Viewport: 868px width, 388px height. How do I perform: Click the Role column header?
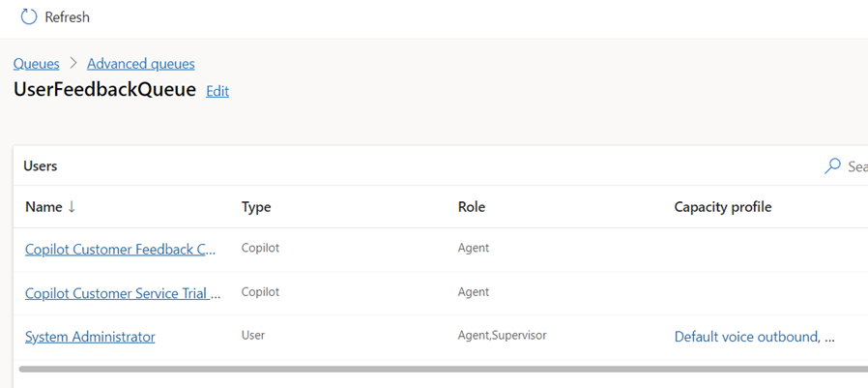click(x=471, y=207)
